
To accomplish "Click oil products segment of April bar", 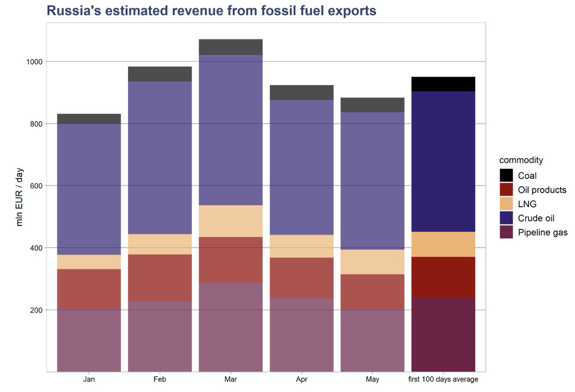I will tap(301, 278).
